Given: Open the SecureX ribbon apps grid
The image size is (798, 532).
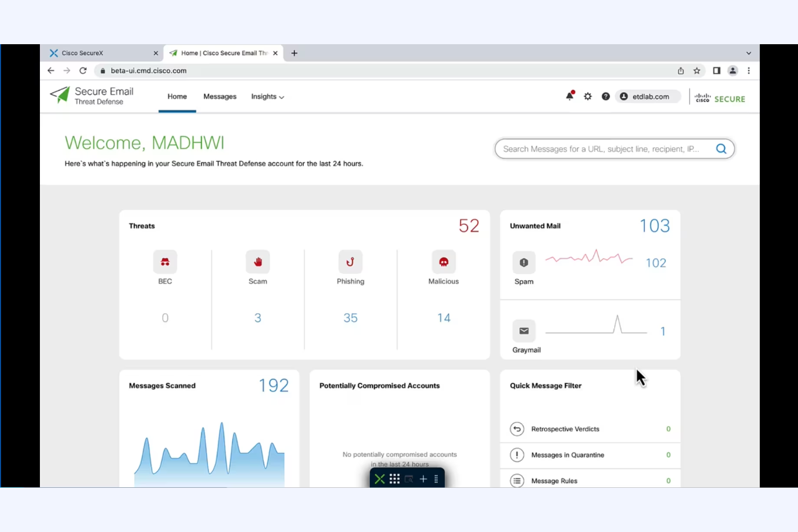Looking at the screenshot, I should pos(395,479).
